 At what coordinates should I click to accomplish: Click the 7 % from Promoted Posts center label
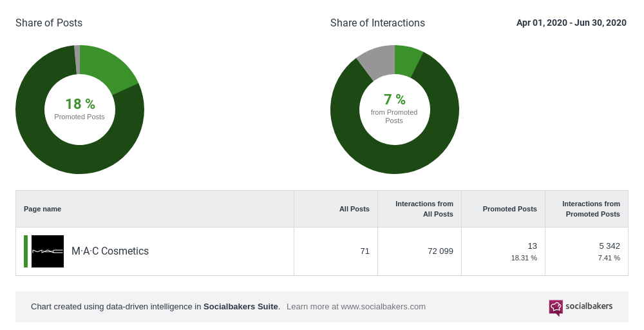[x=394, y=107]
